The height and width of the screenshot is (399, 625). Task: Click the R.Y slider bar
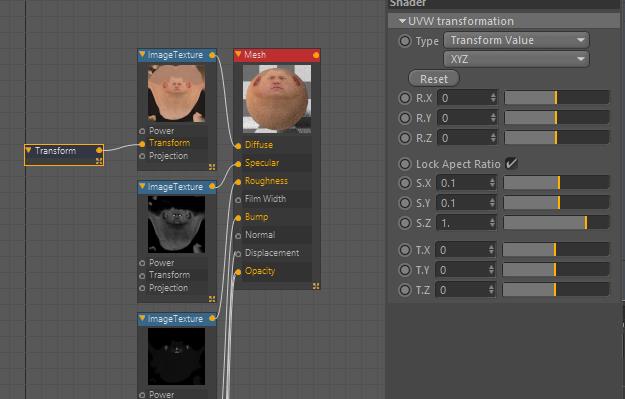click(557, 118)
